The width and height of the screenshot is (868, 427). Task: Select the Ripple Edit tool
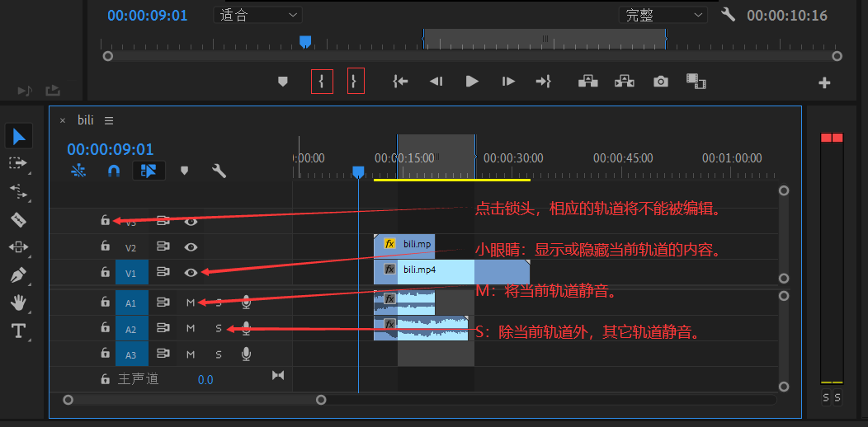[18, 191]
